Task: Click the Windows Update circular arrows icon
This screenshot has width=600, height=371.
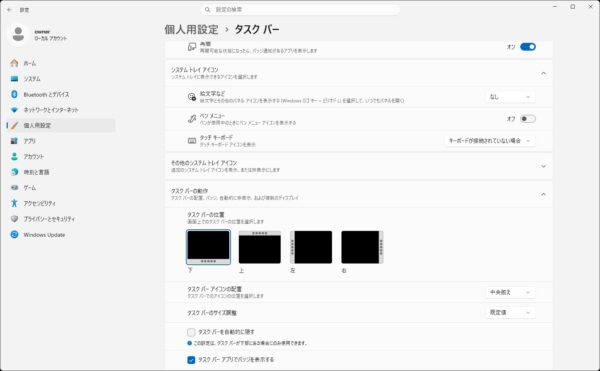Action: point(14,234)
